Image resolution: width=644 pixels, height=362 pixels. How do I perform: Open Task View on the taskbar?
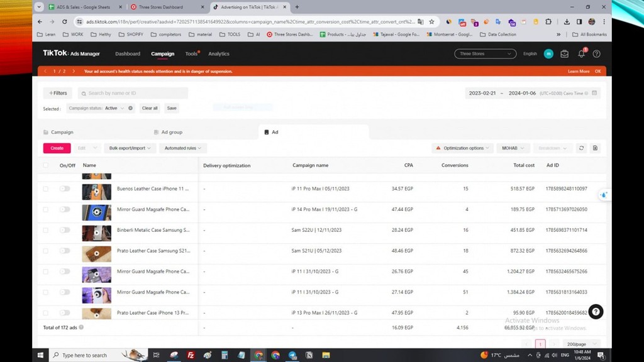(156, 355)
